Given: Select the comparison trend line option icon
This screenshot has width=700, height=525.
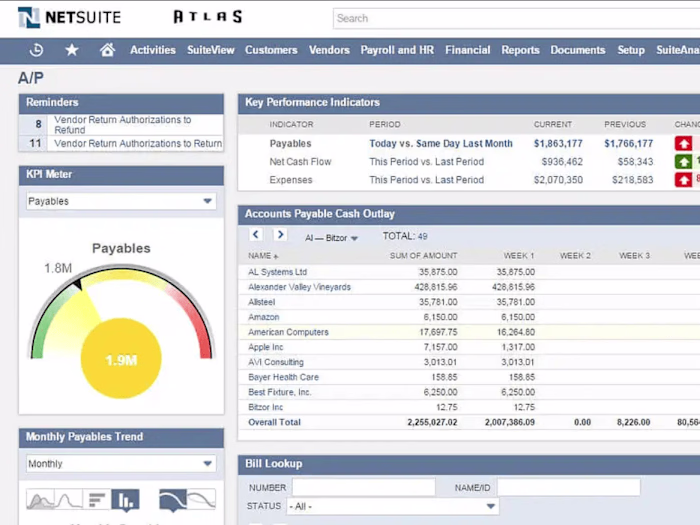Looking at the screenshot, I should coord(201,499).
